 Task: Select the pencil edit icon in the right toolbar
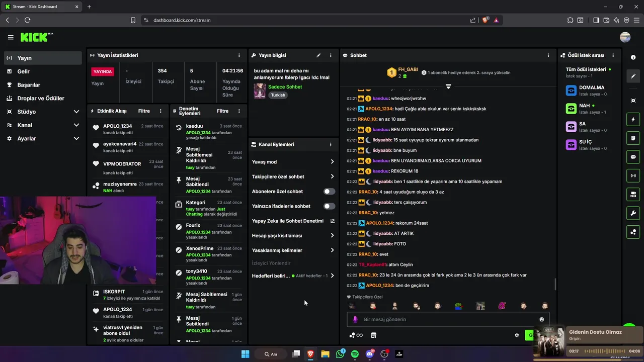point(633,76)
